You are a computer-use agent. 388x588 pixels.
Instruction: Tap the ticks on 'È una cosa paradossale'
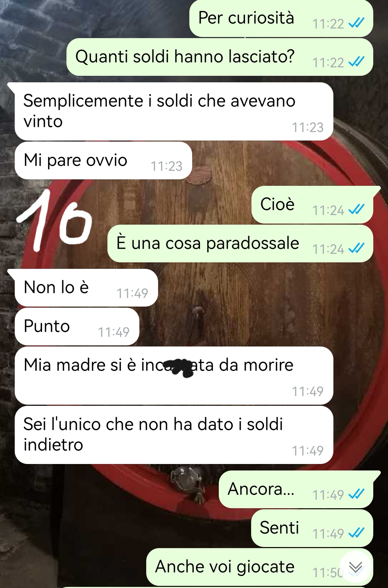click(x=357, y=249)
